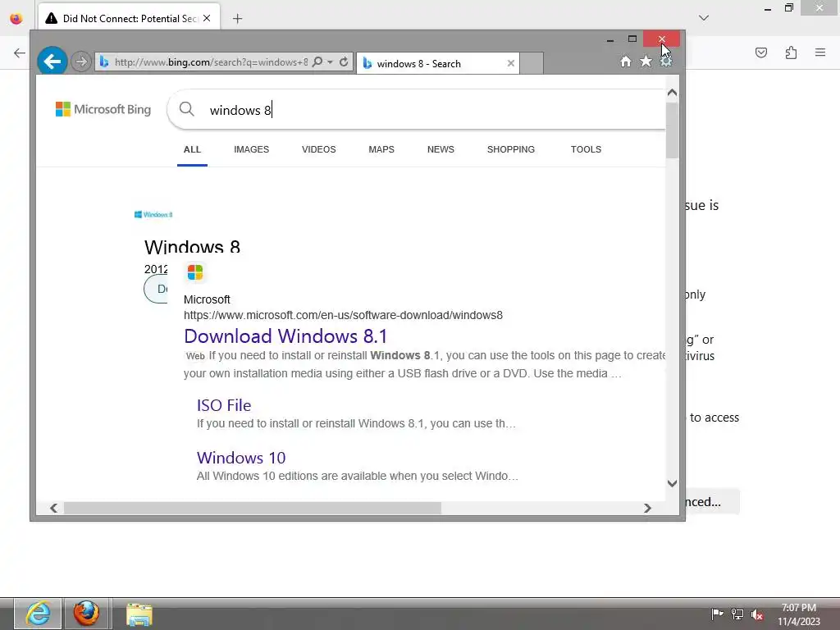The image size is (840, 630).
Task: Click the vertical scrollbar thumb
Action: click(672, 130)
